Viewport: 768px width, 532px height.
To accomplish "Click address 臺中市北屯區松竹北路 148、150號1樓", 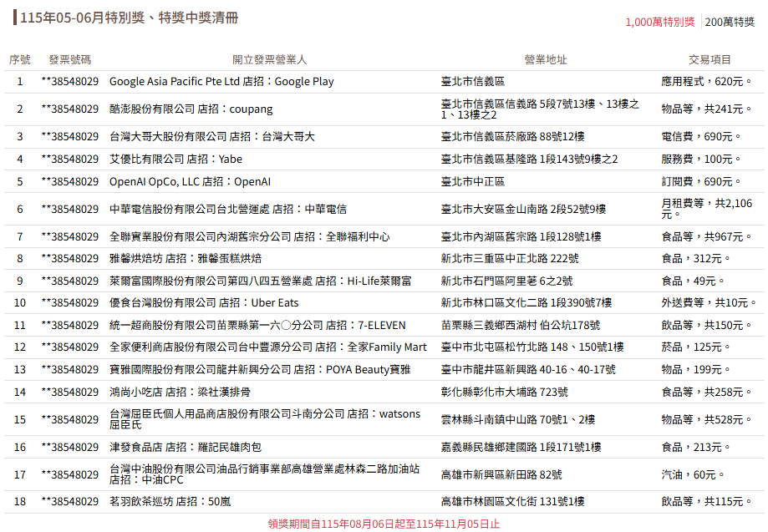I will [x=532, y=347].
